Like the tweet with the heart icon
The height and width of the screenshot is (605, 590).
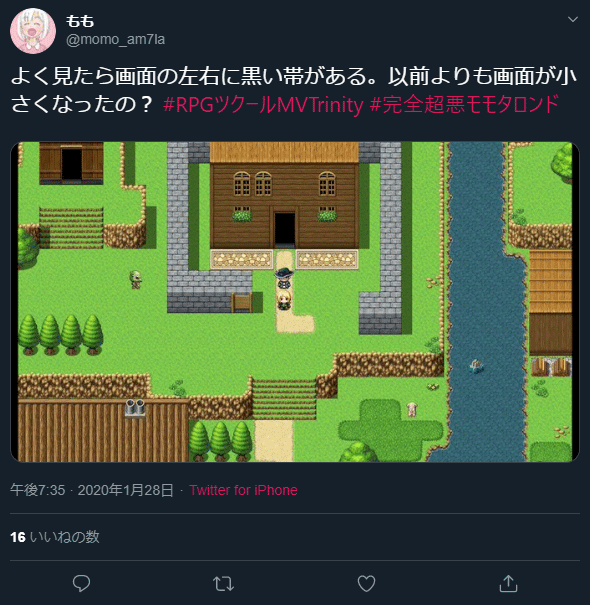366,583
